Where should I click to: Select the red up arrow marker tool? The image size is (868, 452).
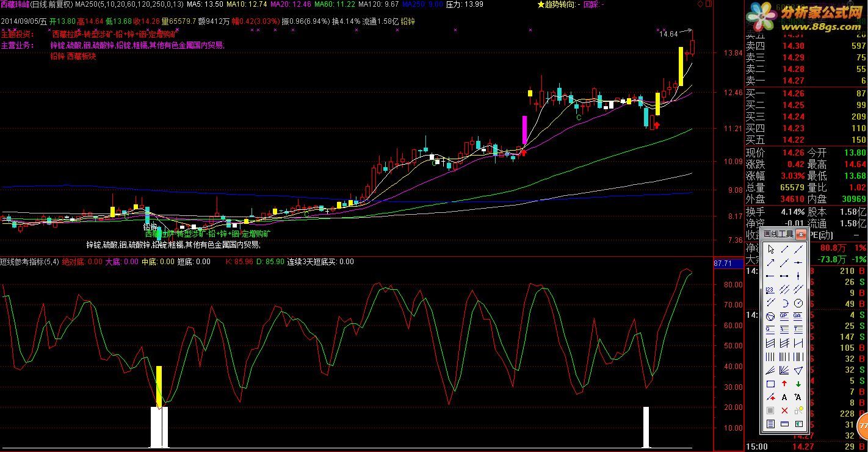tap(784, 384)
